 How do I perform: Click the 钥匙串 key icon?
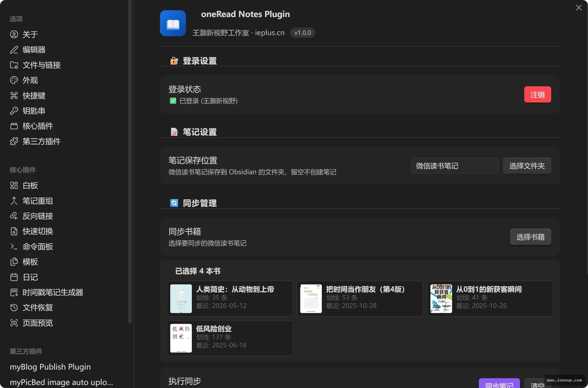click(14, 111)
